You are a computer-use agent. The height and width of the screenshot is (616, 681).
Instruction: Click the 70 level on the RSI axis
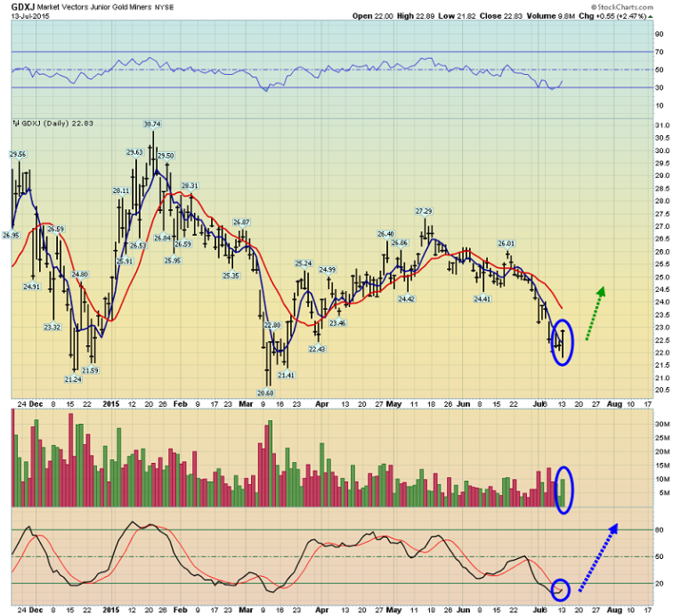pyautogui.click(x=659, y=52)
